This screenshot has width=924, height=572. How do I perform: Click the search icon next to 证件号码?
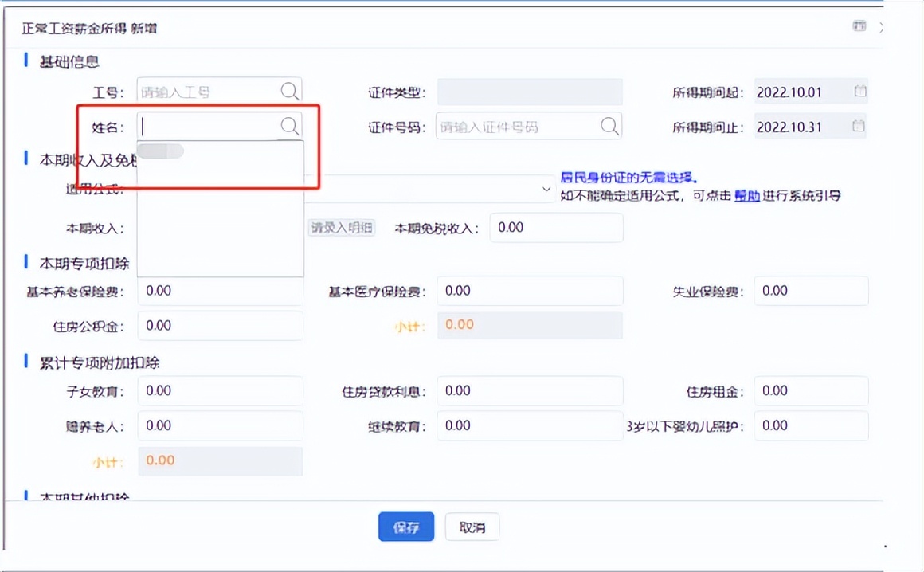(609, 125)
